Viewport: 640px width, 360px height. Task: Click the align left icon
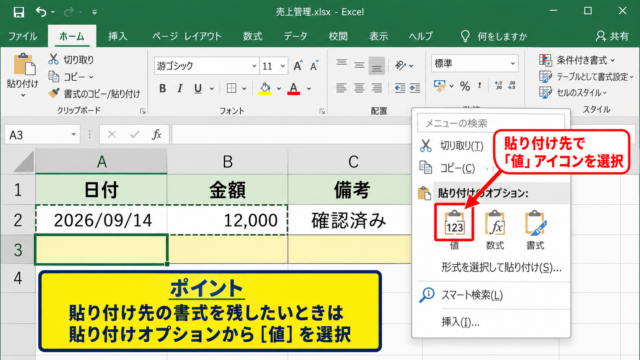pyautogui.click(x=341, y=88)
